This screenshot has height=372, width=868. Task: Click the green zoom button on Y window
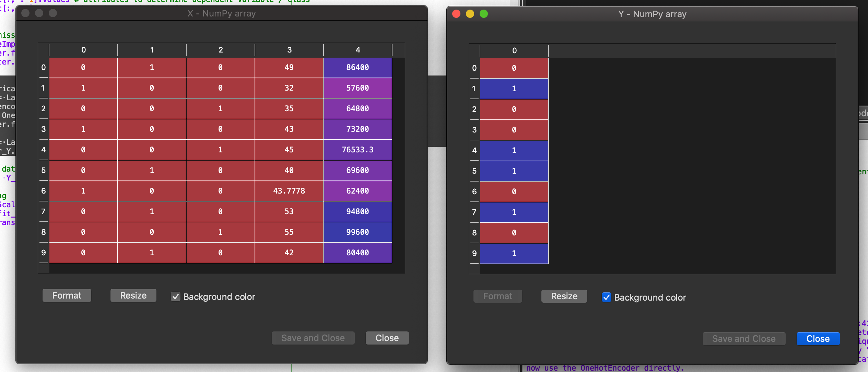click(x=483, y=14)
